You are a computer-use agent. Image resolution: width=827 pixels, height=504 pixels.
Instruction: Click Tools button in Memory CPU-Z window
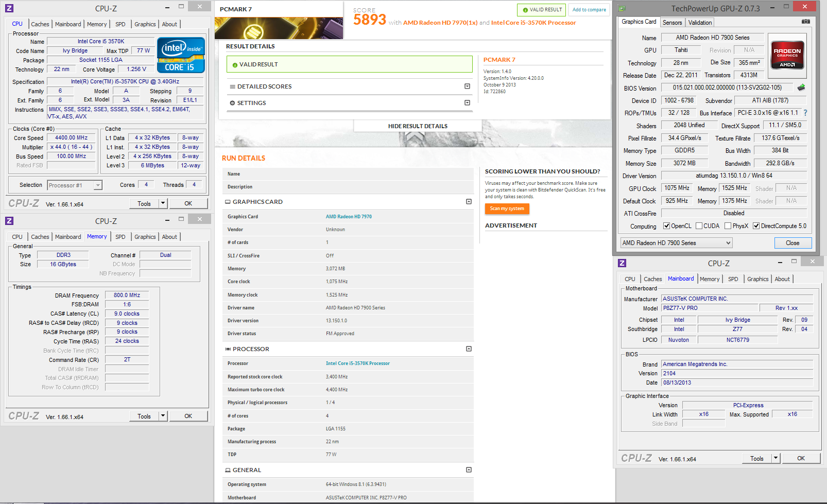click(144, 416)
